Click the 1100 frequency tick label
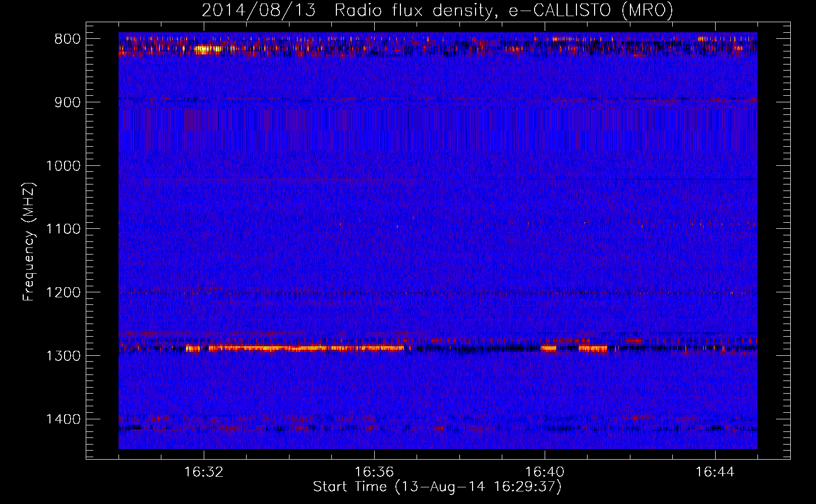This screenshot has width=816, height=504. 63,229
